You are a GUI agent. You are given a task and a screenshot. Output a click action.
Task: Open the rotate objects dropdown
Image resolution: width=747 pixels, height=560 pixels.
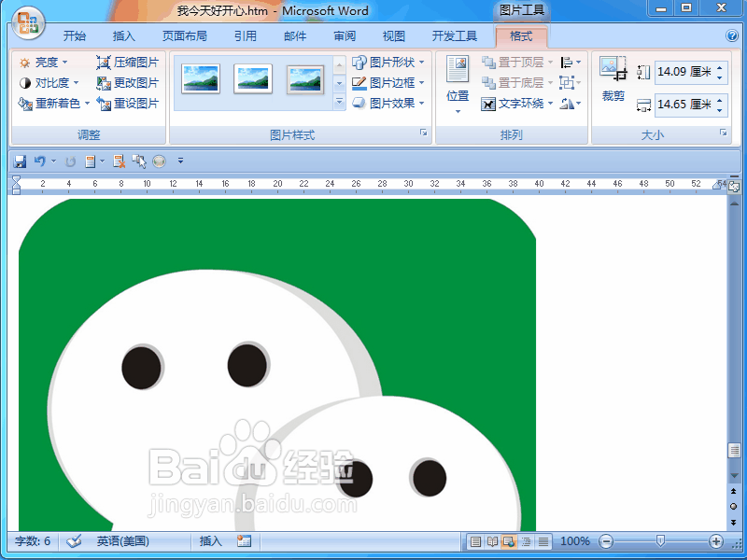[x=571, y=104]
